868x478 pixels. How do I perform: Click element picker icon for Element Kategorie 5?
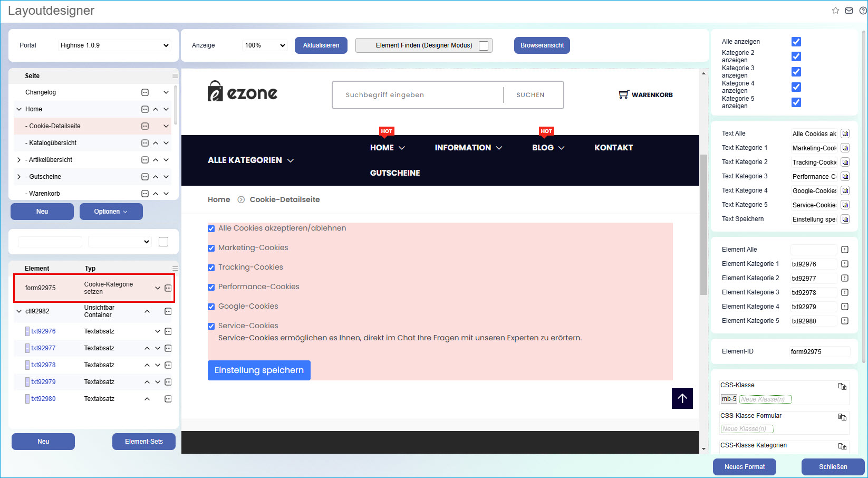pyautogui.click(x=845, y=321)
